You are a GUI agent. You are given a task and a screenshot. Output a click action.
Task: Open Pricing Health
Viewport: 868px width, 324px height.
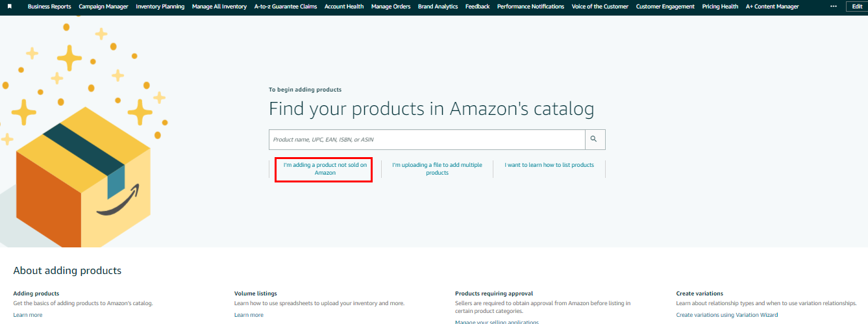point(720,6)
